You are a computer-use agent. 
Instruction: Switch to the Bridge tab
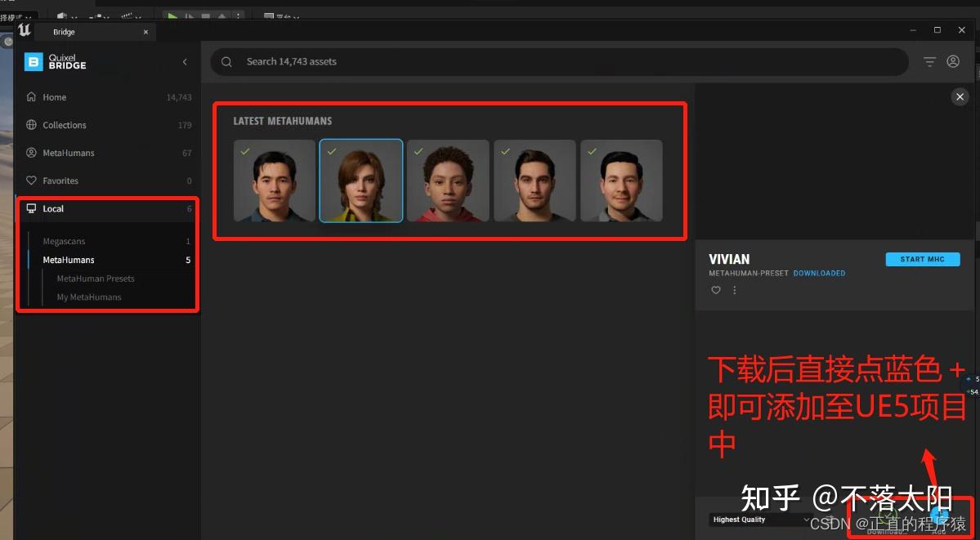63,32
